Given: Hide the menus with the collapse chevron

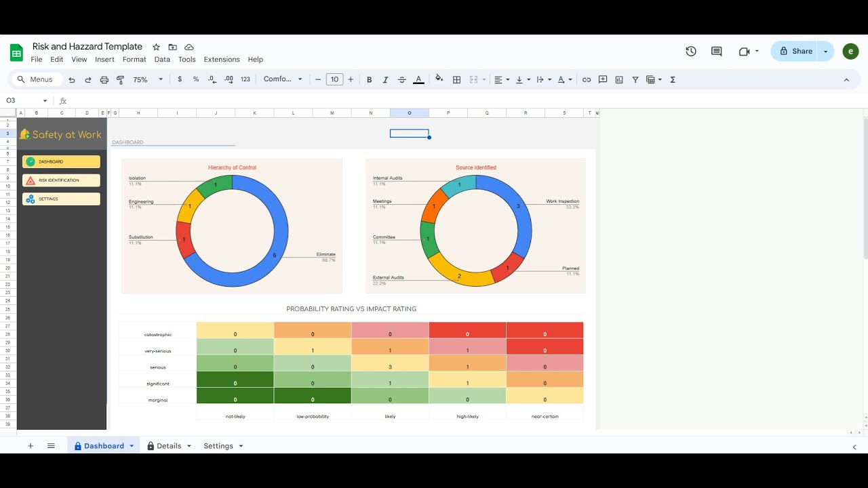Looking at the screenshot, I should pyautogui.click(x=846, y=79).
